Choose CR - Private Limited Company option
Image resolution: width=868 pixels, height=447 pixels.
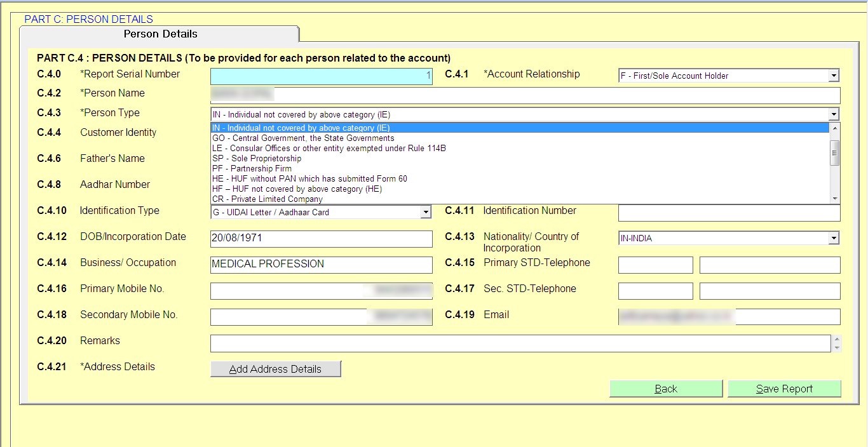(268, 199)
